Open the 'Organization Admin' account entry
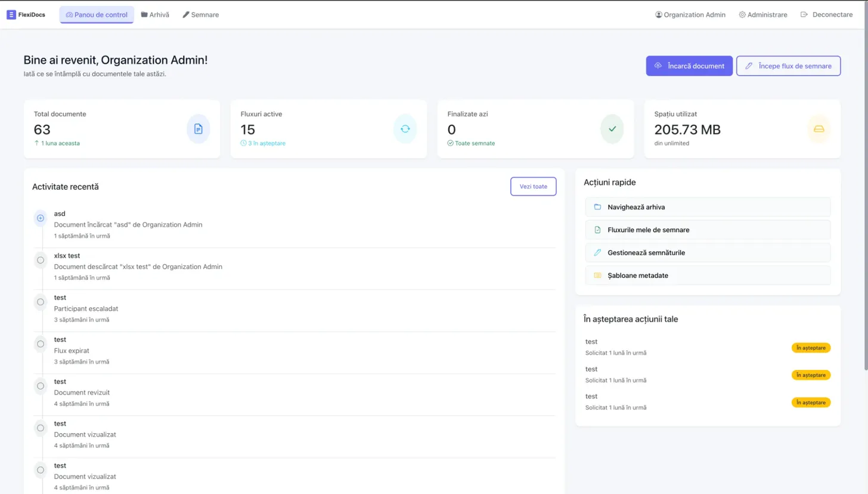Image resolution: width=868 pixels, height=494 pixels. (x=690, y=14)
